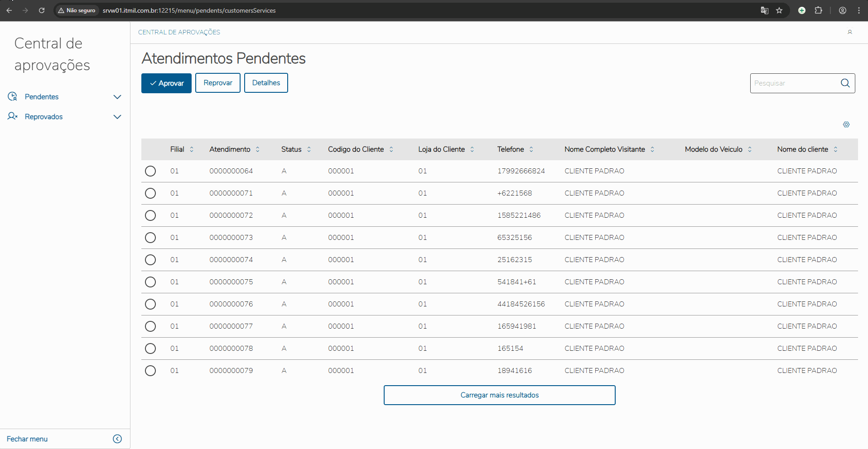Collapse sidebar with Fechar menu arrow
The width and height of the screenshot is (868, 449).
coord(117,439)
